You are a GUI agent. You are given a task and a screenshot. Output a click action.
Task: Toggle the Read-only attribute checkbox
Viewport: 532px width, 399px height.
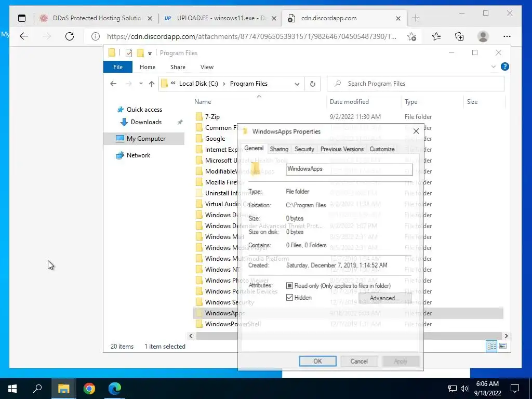[289, 286]
